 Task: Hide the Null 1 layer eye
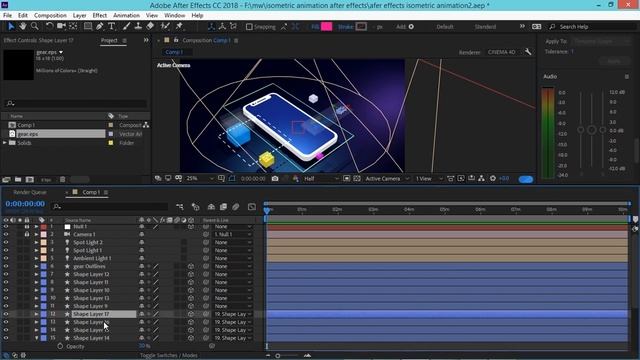(x=6, y=227)
